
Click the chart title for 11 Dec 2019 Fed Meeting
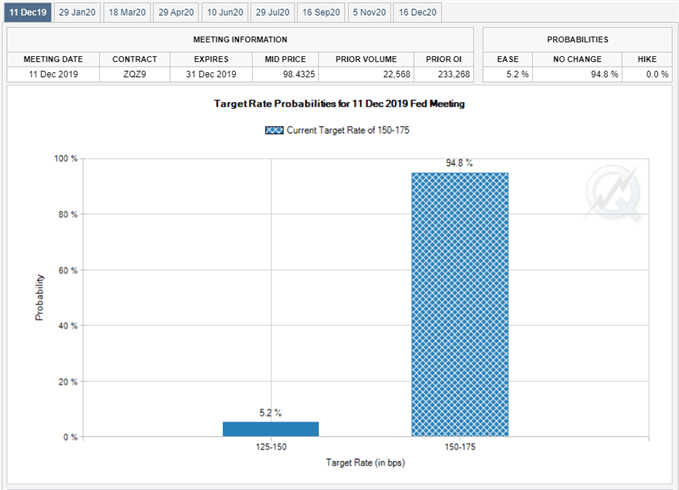(340, 104)
